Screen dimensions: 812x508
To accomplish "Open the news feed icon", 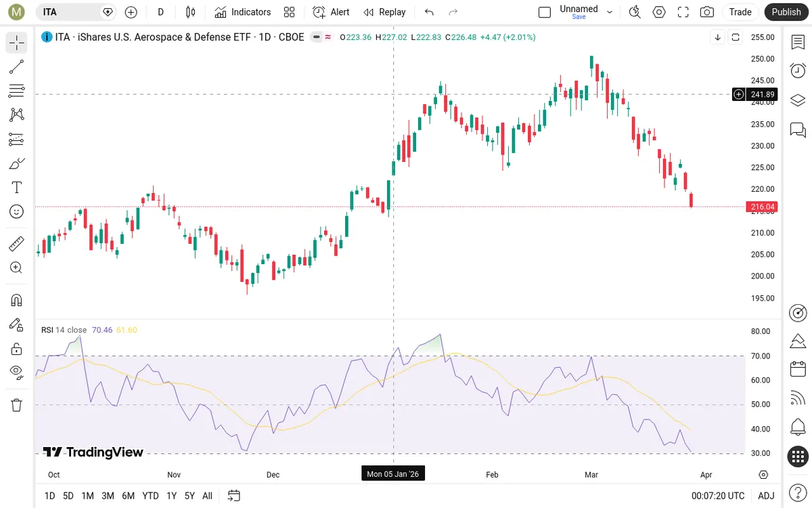I will (798, 398).
